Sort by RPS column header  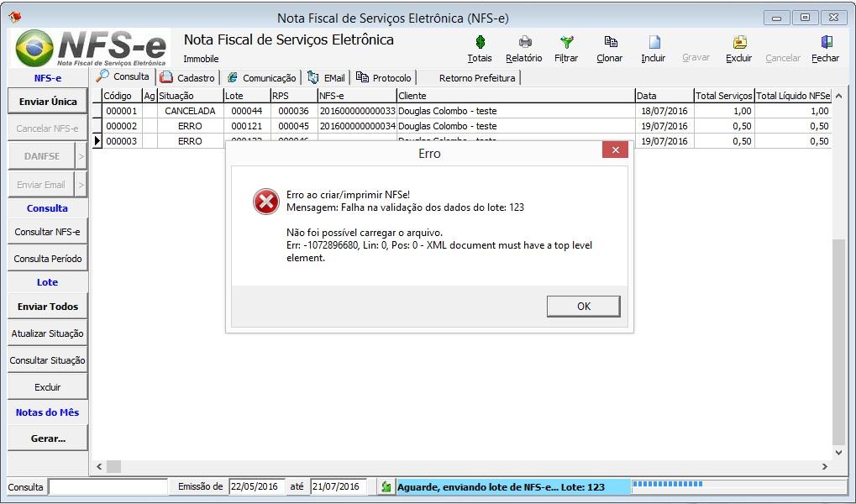tap(294, 96)
